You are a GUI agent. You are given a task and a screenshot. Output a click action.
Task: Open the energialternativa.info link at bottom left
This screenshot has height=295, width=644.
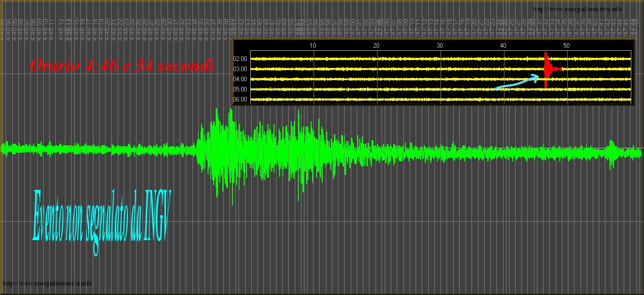47,283
